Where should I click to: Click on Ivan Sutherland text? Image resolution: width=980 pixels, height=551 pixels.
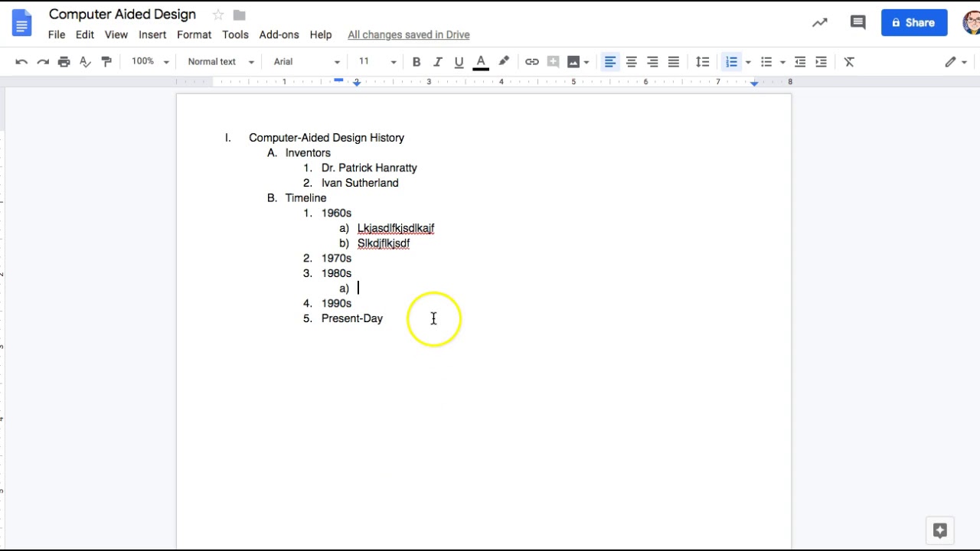tap(360, 183)
